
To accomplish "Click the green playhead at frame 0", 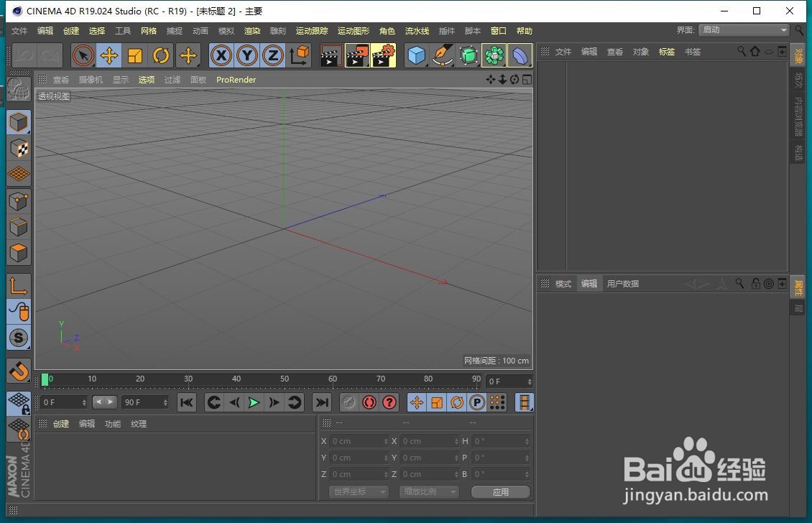I will [45, 380].
